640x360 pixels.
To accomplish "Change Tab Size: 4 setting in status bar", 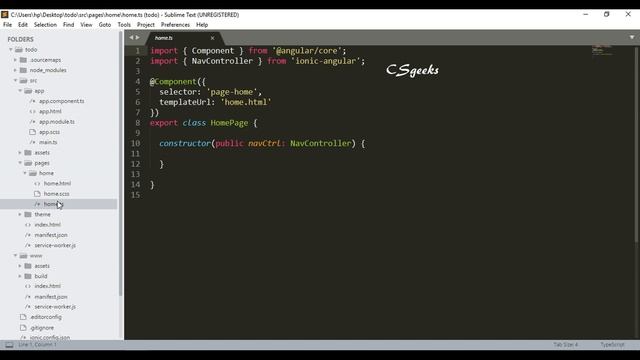I will [566, 345].
